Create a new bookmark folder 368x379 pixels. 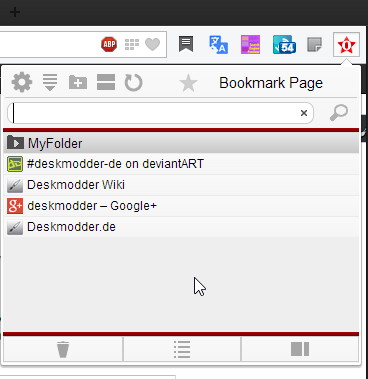coord(78,82)
